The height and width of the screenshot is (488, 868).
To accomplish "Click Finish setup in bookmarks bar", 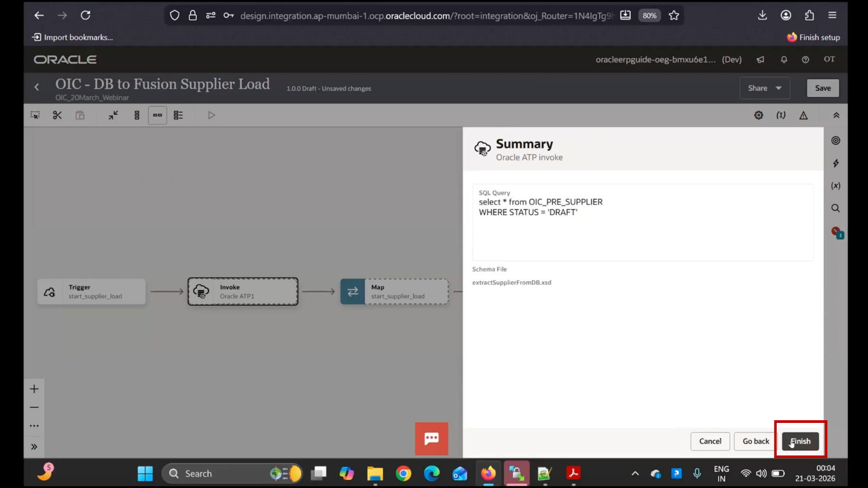I will [813, 37].
